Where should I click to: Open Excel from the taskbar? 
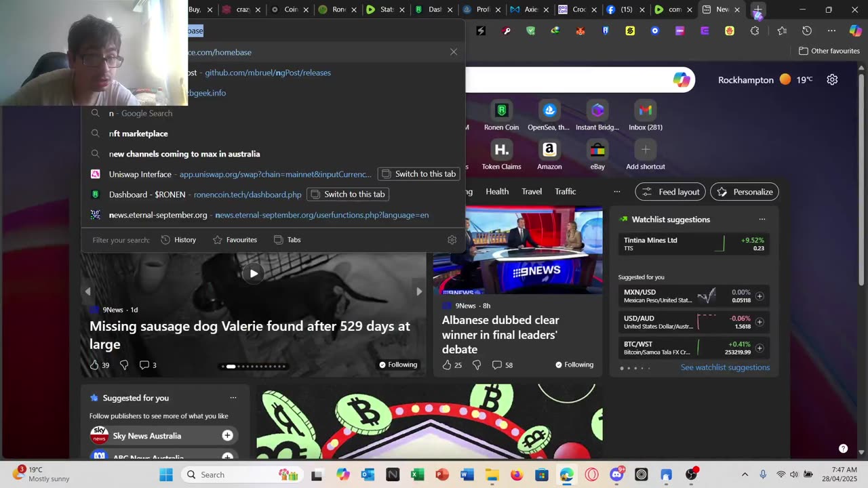418,474
